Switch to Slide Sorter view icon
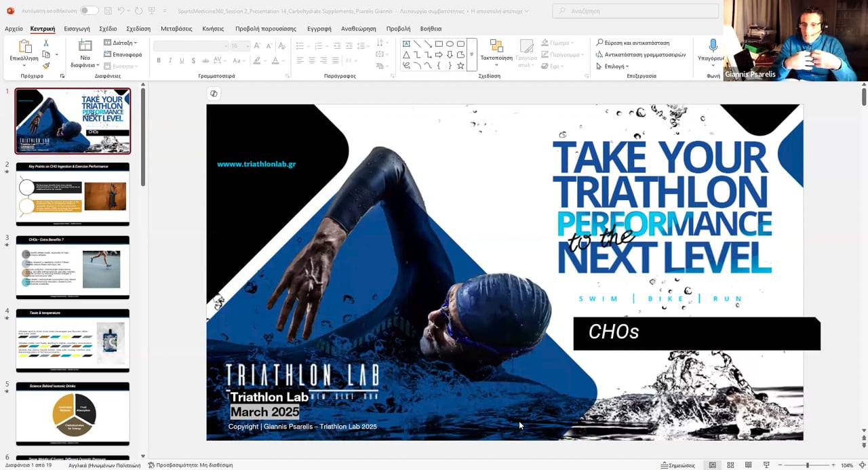868x470 pixels. (x=730, y=465)
